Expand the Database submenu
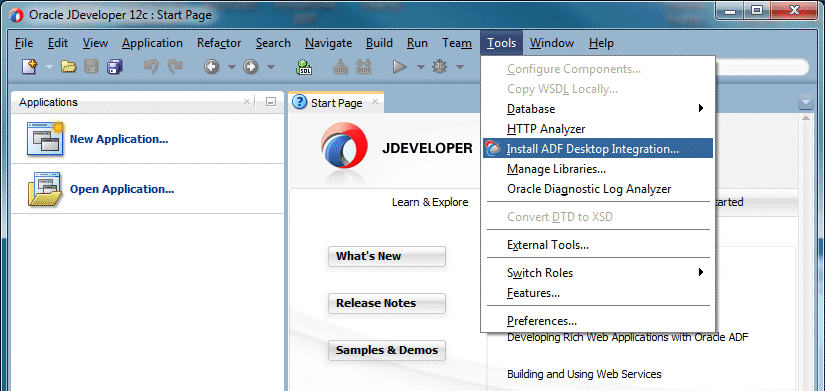Screen dimensions: 825x391 click(597, 109)
